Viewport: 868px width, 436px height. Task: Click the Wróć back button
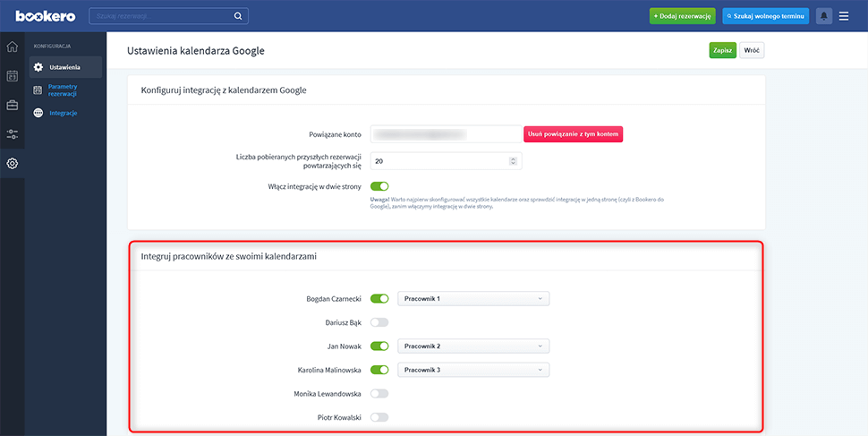(752, 50)
